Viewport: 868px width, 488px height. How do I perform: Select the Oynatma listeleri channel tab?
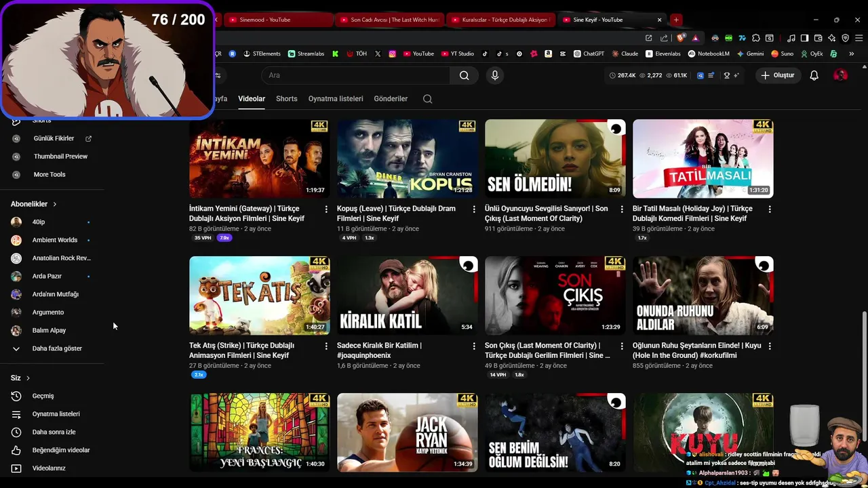(336, 99)
